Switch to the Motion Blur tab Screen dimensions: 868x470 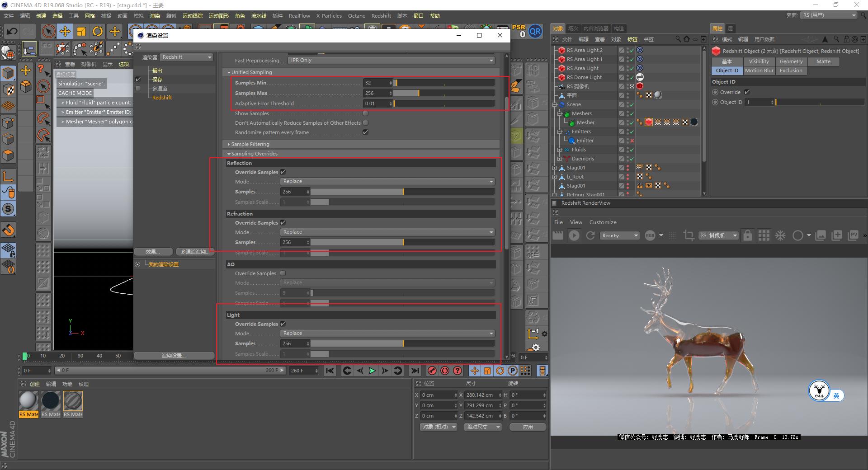(759, 70)
